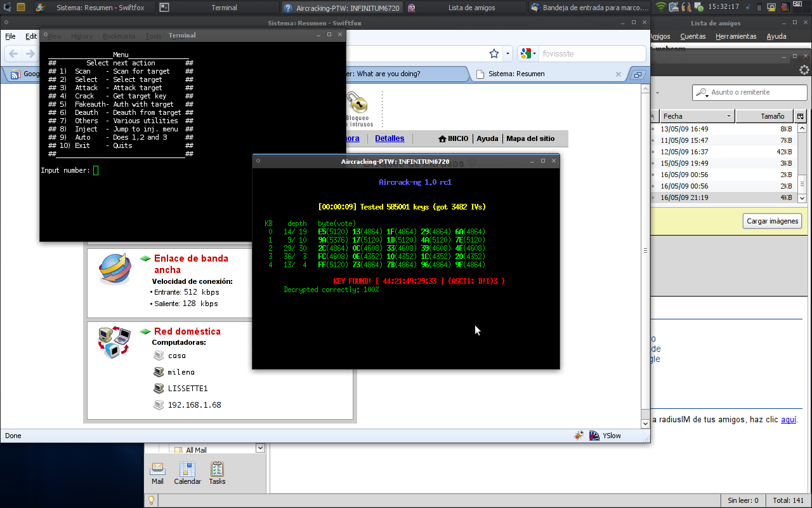Click the lightbulb icon in mail status bar
812x508 pixels.
152,500
